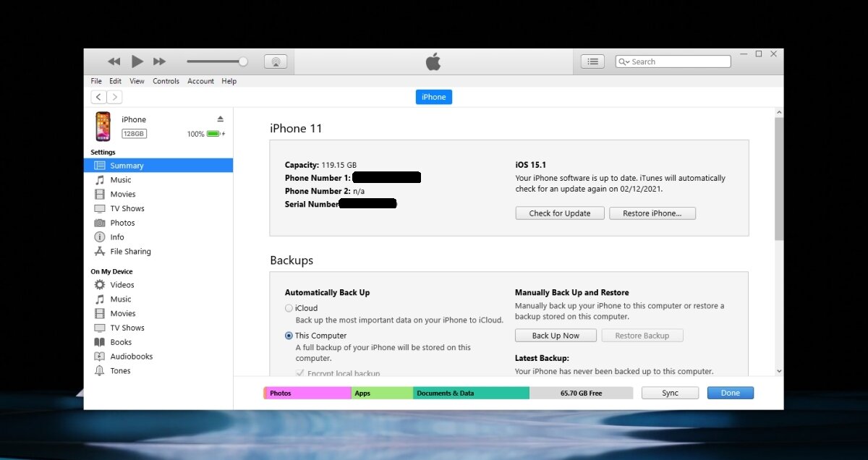Screen dimensions: 868x460
Task: Adjust the volume slider knob
Action: coord(243,61)
